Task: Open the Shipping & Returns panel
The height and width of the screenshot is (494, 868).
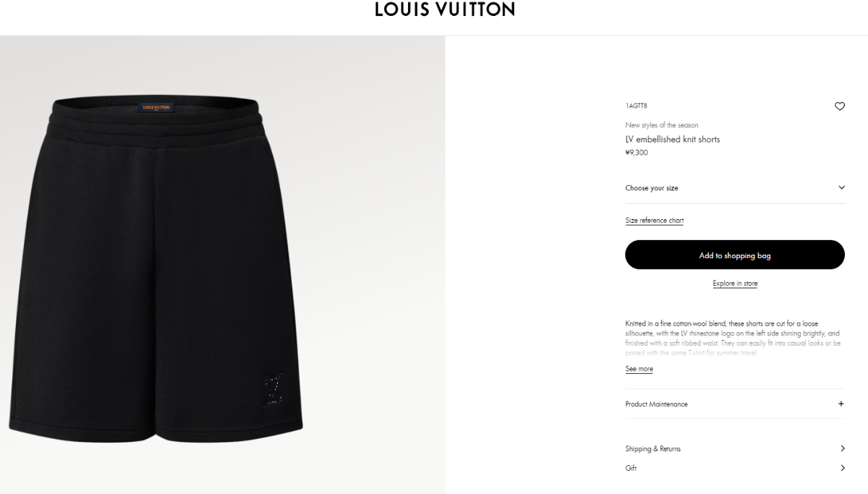Action: pyautogui.click(x=735, y=448)
